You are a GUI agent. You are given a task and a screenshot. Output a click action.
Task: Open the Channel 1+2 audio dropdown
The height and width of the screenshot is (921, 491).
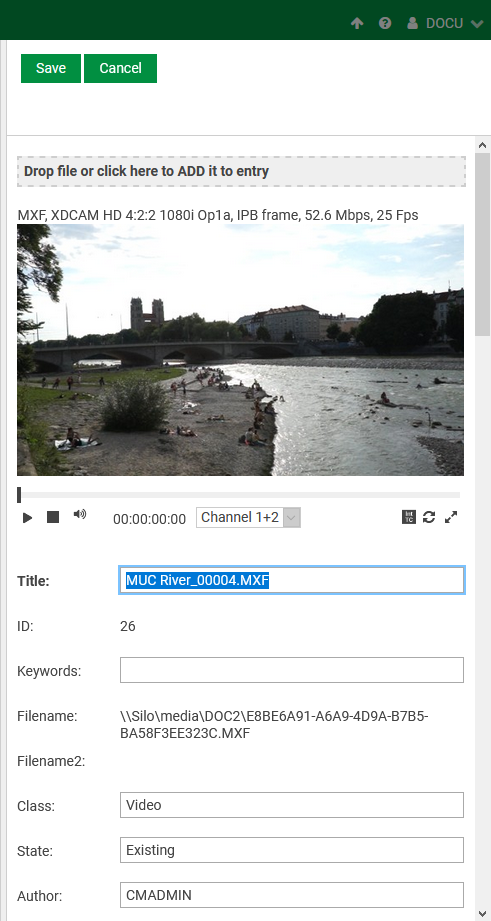[248, 517]
